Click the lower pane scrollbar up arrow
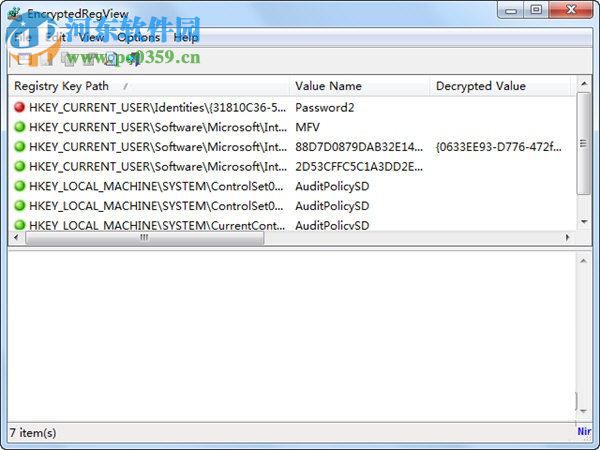The image size is (600, 450). point(583,261)
